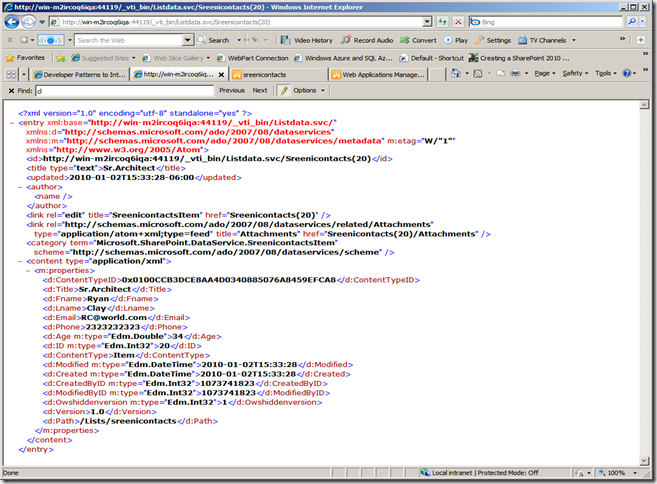
Task: Open the Creating a SharePoint 2010 favorite
Action: click(519, 58)
